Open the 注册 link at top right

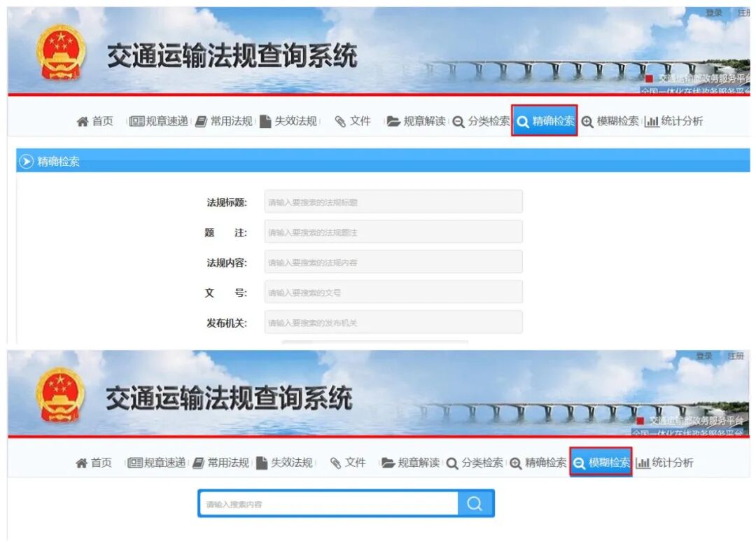pos(743,12)
